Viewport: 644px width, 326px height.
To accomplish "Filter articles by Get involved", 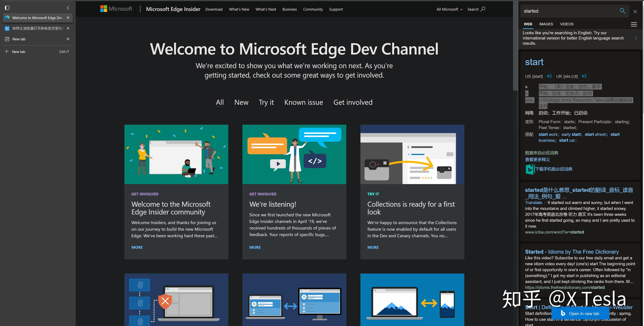I will coord(353,102).
